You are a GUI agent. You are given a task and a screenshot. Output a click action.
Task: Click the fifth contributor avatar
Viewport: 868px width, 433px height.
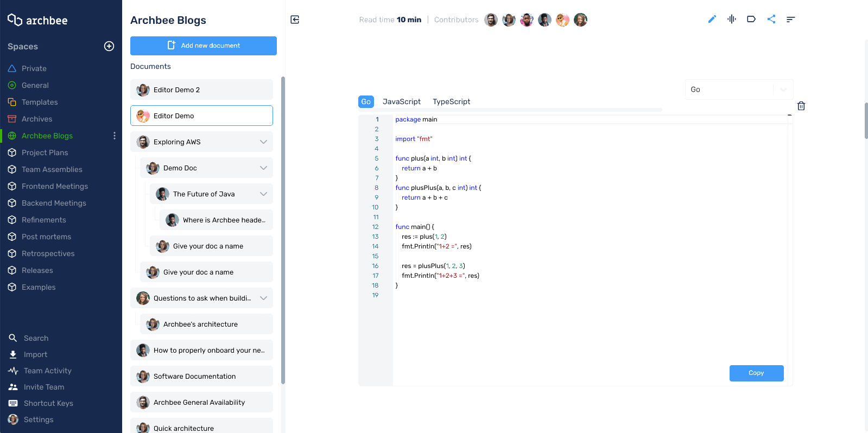tap(562, 20)
